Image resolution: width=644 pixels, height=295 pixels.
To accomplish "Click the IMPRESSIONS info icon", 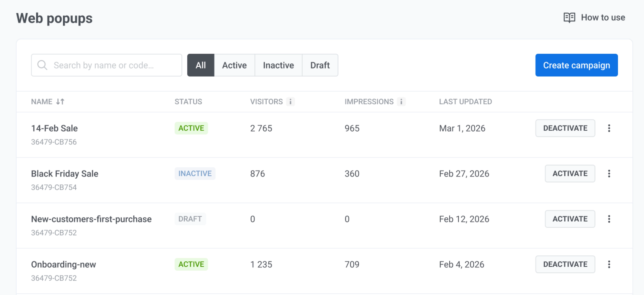I will (401, 101).
